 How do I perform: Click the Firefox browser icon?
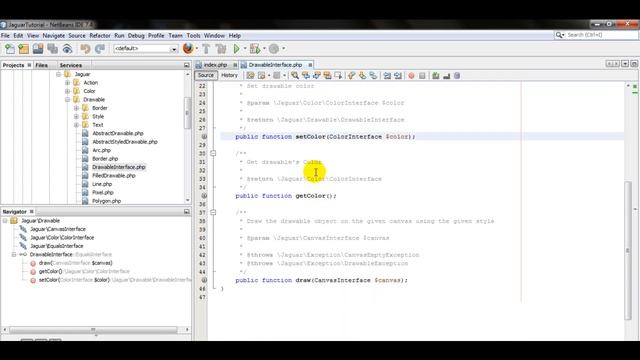point(188,49)
